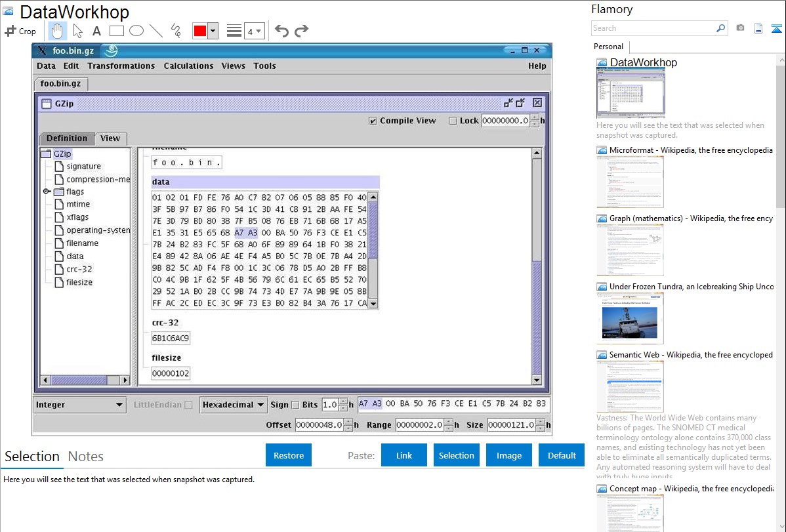The height and width of the screenshot is (532, 786).
Task: Select the filename tree item
Action: [x=76, y=243]
